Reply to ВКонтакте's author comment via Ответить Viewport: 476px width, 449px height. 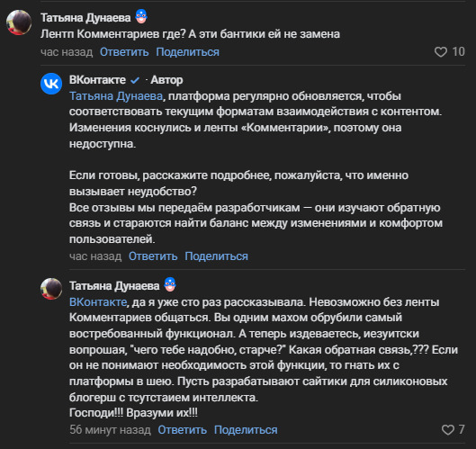[x=153, y=256]
